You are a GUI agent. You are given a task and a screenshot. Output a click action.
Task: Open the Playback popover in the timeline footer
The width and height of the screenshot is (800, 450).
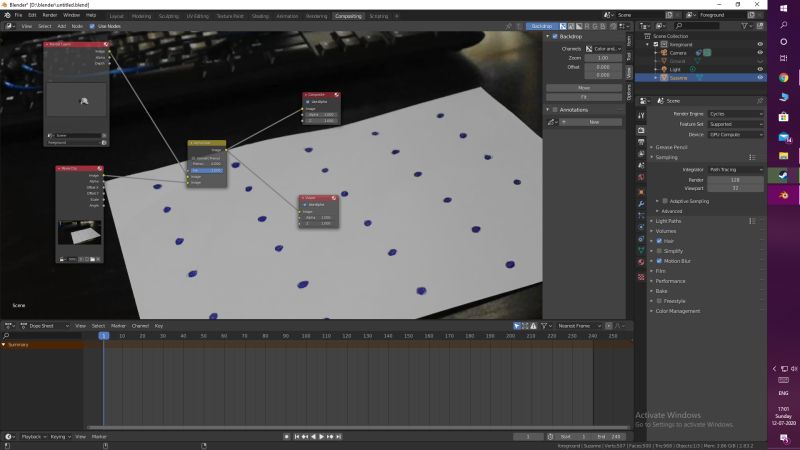34,437
